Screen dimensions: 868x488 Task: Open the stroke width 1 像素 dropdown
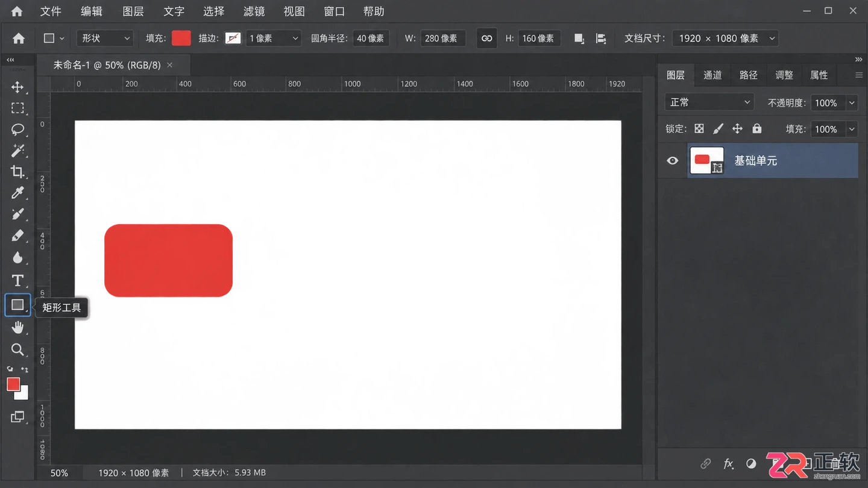273,38
